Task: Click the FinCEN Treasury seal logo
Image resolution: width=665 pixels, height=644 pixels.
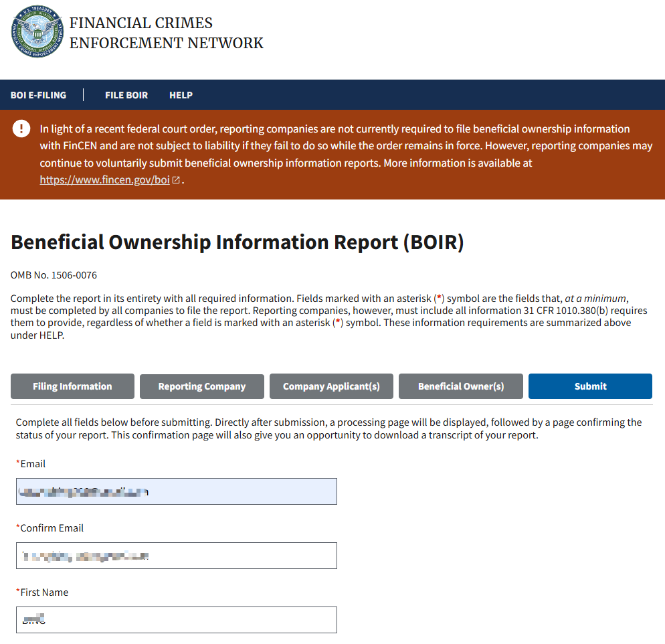Action: pyautogui.click(x=37, y=32)
